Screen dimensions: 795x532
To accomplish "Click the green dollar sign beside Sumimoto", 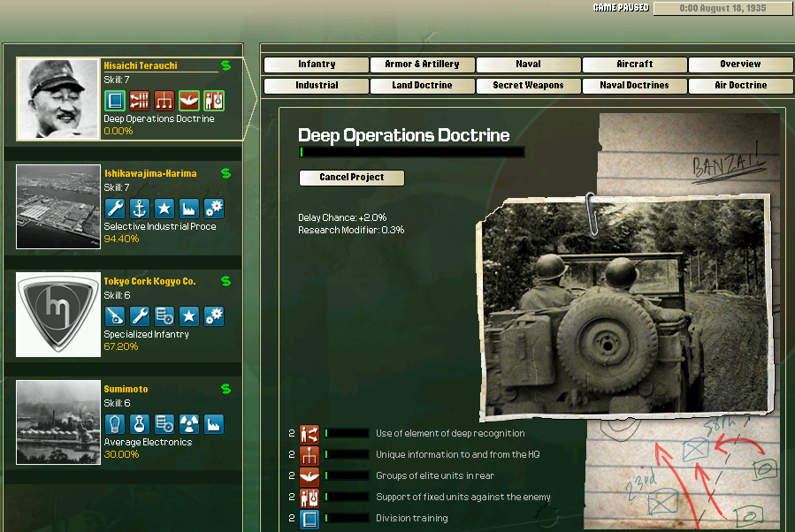I will [x=226, y=389].
